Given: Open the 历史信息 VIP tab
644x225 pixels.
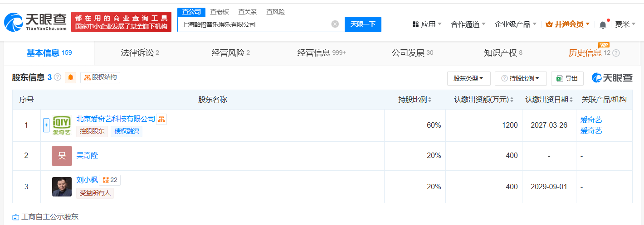Looking at the screenshot, I should [x=594, y=53].
